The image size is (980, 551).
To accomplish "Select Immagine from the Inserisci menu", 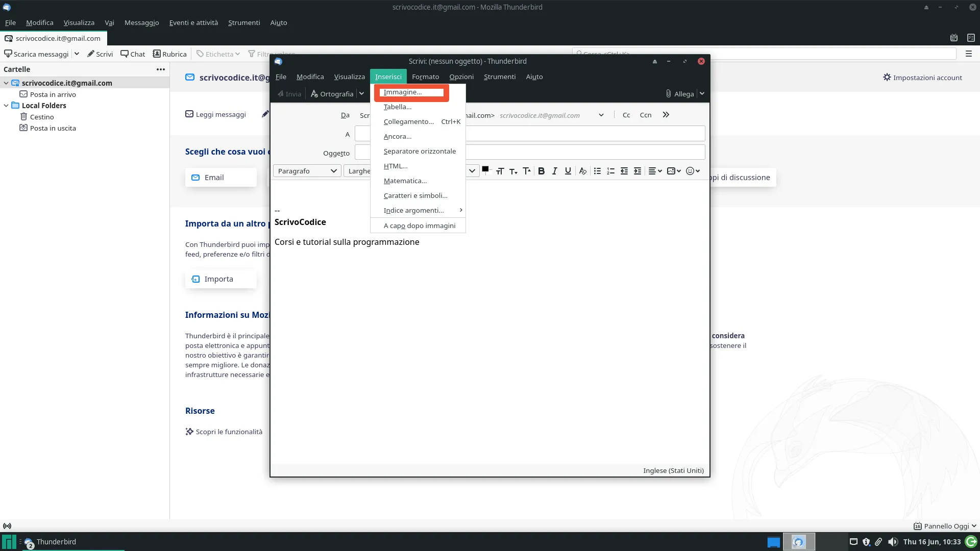I will pos(402,92).
